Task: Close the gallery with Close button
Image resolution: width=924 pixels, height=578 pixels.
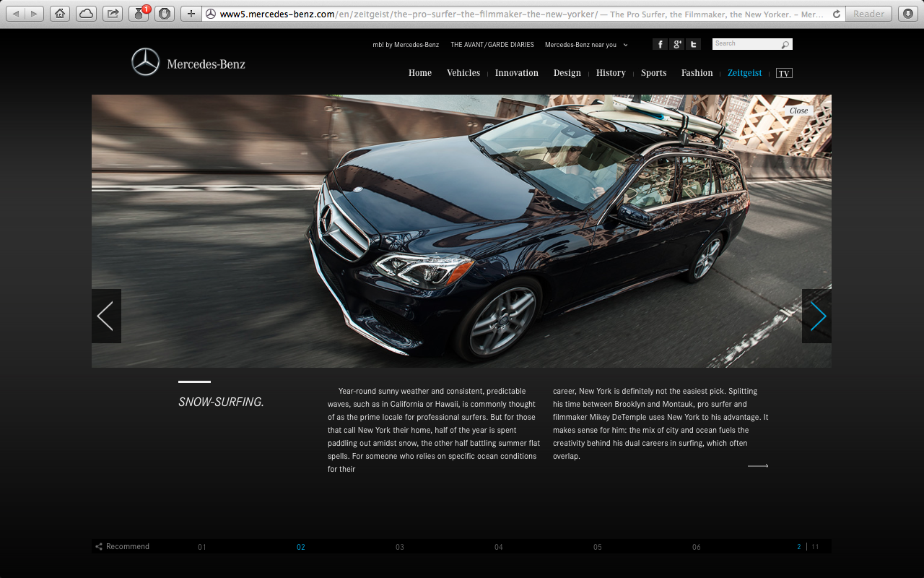Action: pos(799,111)
